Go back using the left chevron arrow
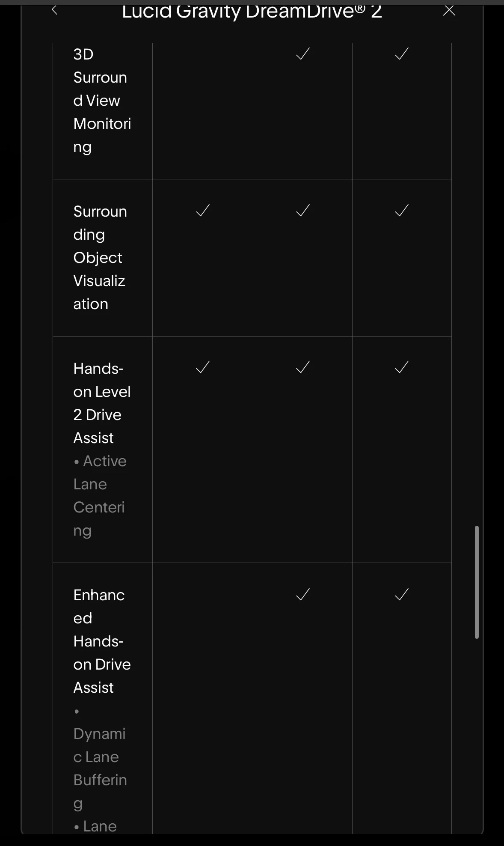 pyautogui.click(x=54, y=10)
